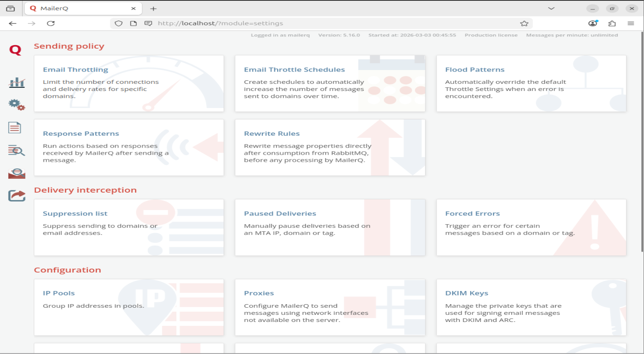Click 'Production license' status text
Viewport: 644px width, 354px height.
(491, 35)
